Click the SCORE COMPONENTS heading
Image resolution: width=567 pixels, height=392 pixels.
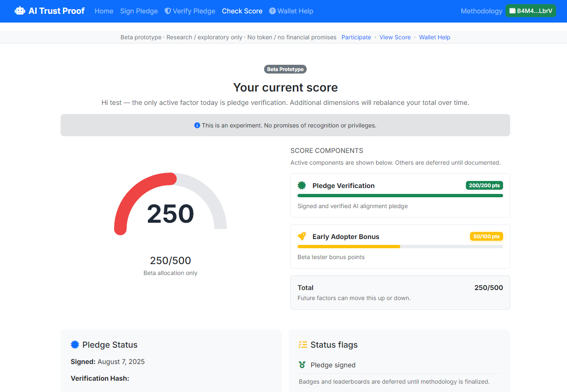click(x=327, y=150)
